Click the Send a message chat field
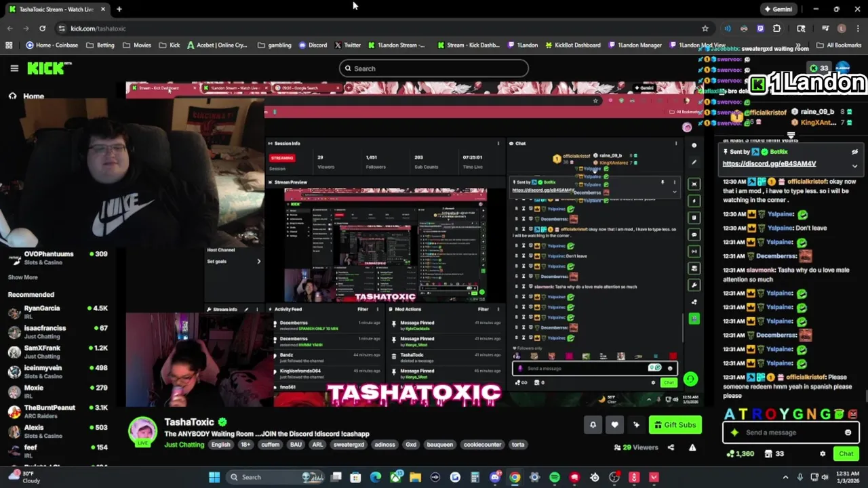This screenshot has width=868, height=488. point(791,432)
